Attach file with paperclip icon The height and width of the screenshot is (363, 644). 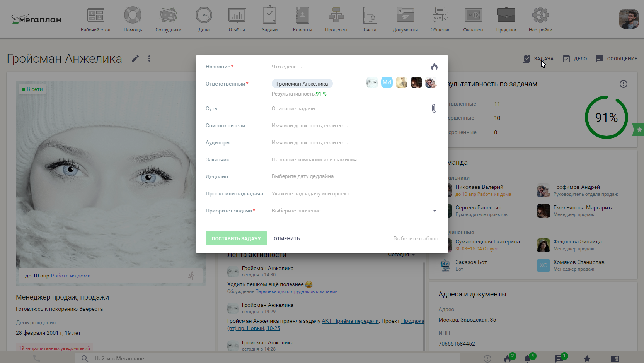(434, 108)
